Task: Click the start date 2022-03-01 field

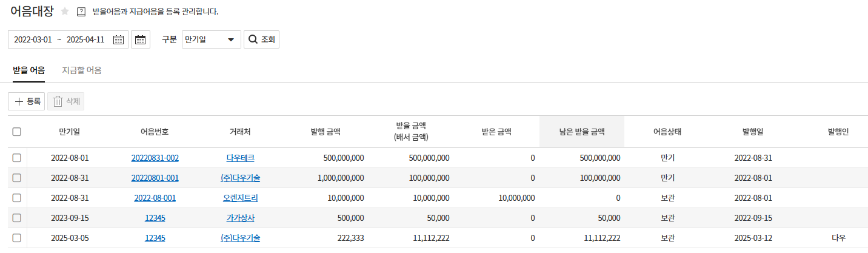Action: [33, 40]
